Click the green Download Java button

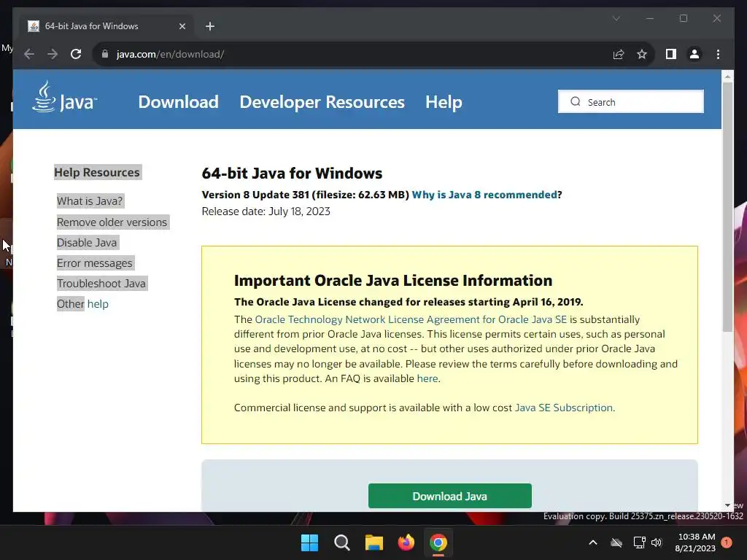click(449, 496)
